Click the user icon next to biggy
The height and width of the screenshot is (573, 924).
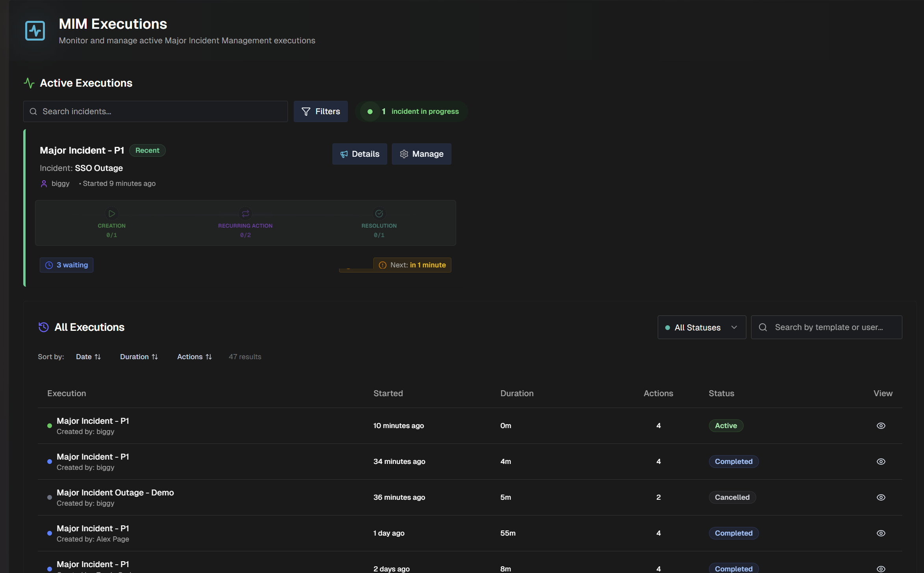44,184
